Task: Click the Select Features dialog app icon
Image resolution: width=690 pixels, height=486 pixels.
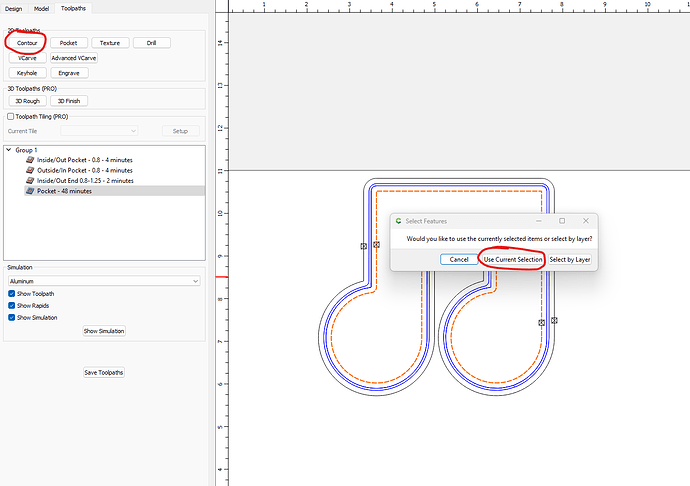Action: point(398,221)
